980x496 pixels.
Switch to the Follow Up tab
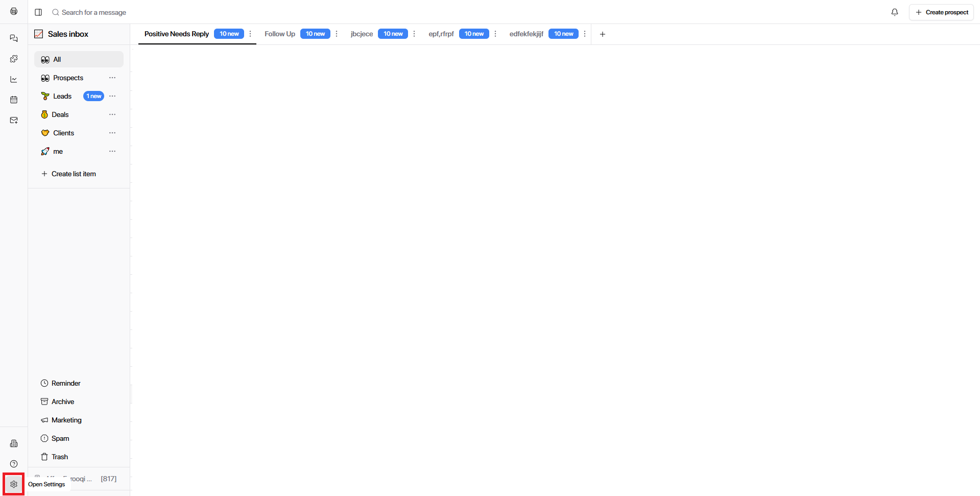coord(279,34)
